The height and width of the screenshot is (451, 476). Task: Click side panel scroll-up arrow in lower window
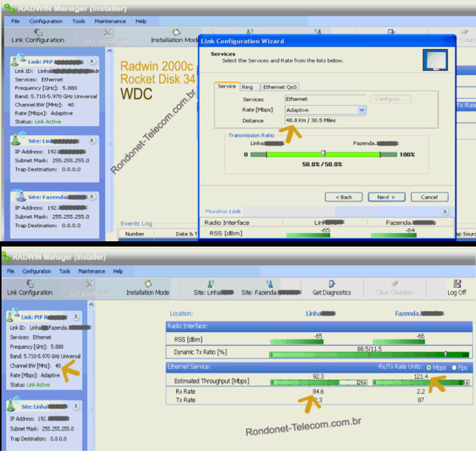pos(91,304)
